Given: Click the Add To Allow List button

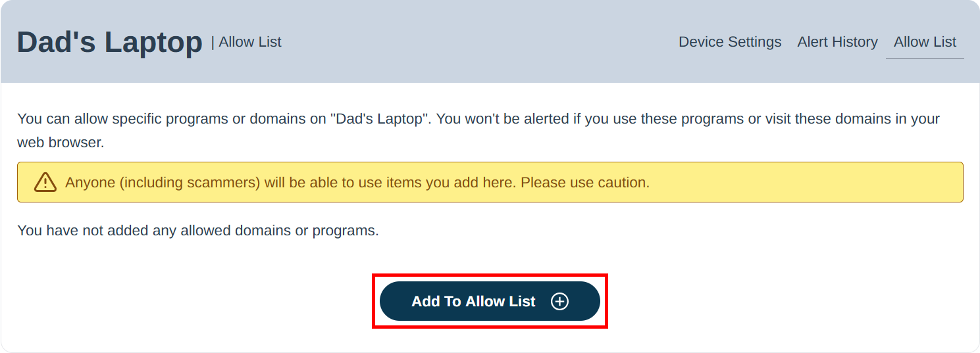Looking at the screenshot, I should click(490, 301).
